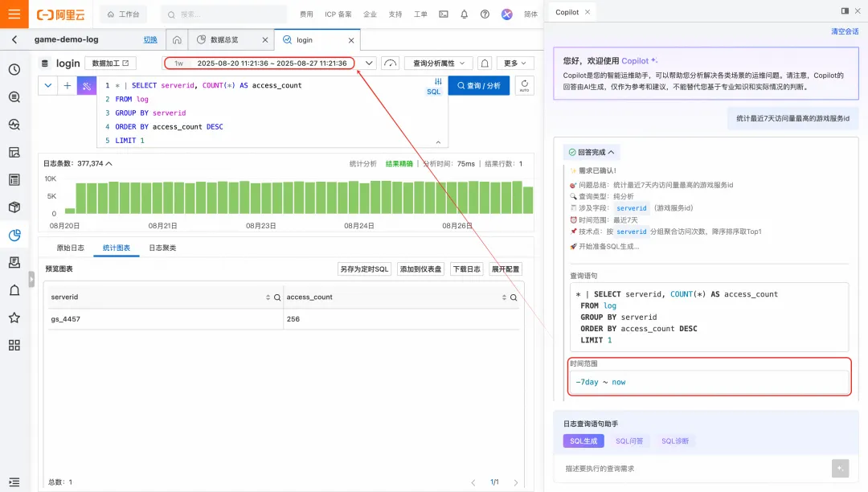Expand the sidebar with bottom menu icon

tap(14, 482)
